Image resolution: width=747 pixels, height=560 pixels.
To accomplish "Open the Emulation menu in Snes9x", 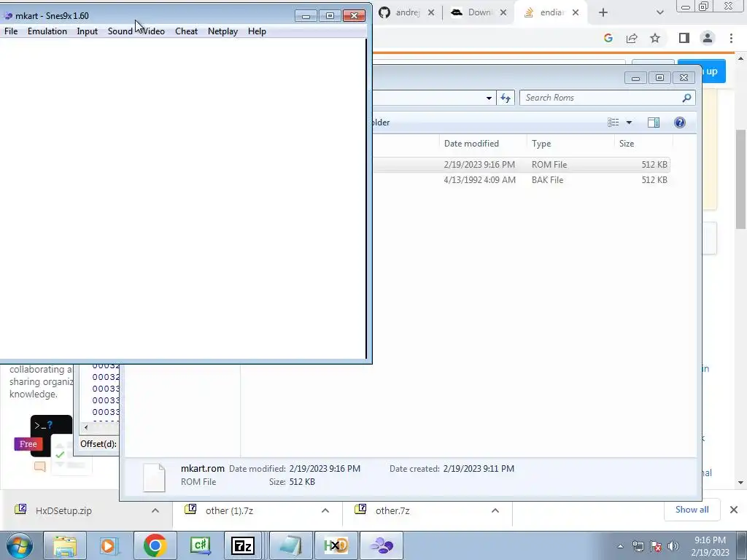I will point(47,31).
